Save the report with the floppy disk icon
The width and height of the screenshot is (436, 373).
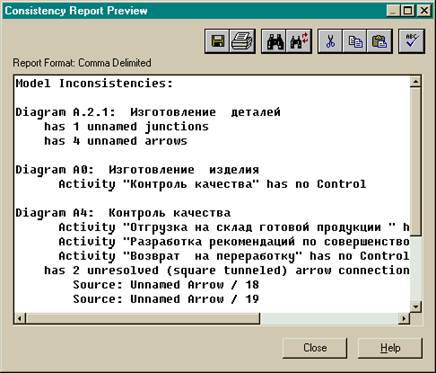(217, 41)
